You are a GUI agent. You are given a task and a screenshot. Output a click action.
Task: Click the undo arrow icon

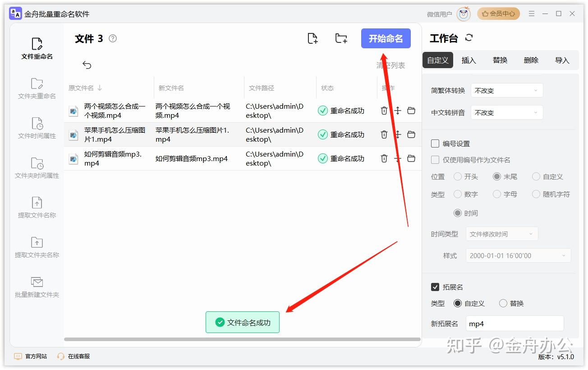87,65
